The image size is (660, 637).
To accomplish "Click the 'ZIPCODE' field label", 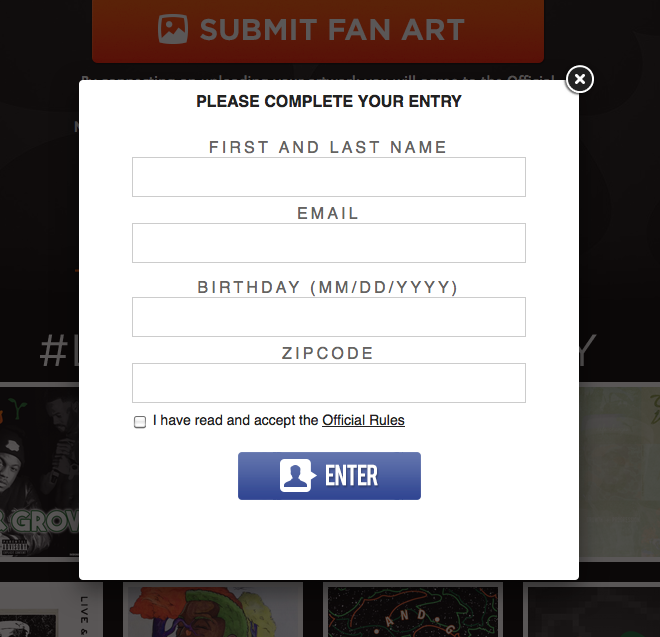I will pyautogui.click(x=328, y=353).
